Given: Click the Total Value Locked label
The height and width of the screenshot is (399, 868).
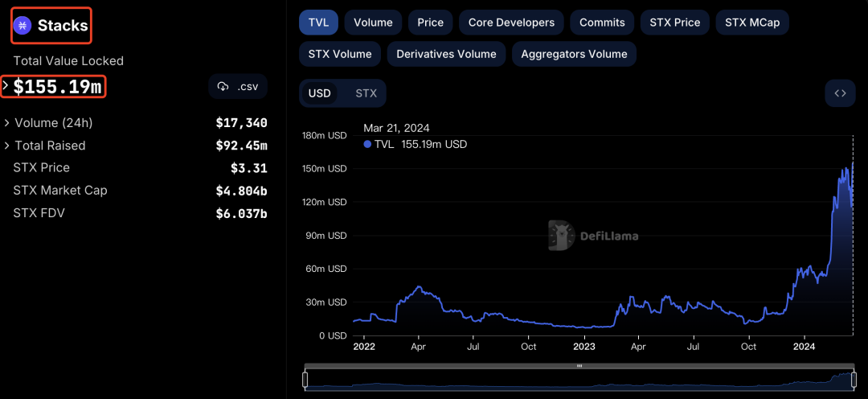Looking at the screenshot, I should (x=68, y=61).
